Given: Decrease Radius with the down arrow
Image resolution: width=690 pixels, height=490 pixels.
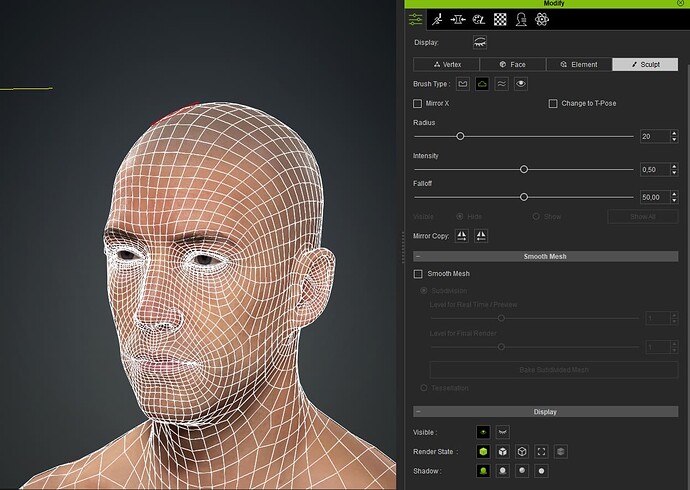Looking at the screenshot, I should point(674,139).
